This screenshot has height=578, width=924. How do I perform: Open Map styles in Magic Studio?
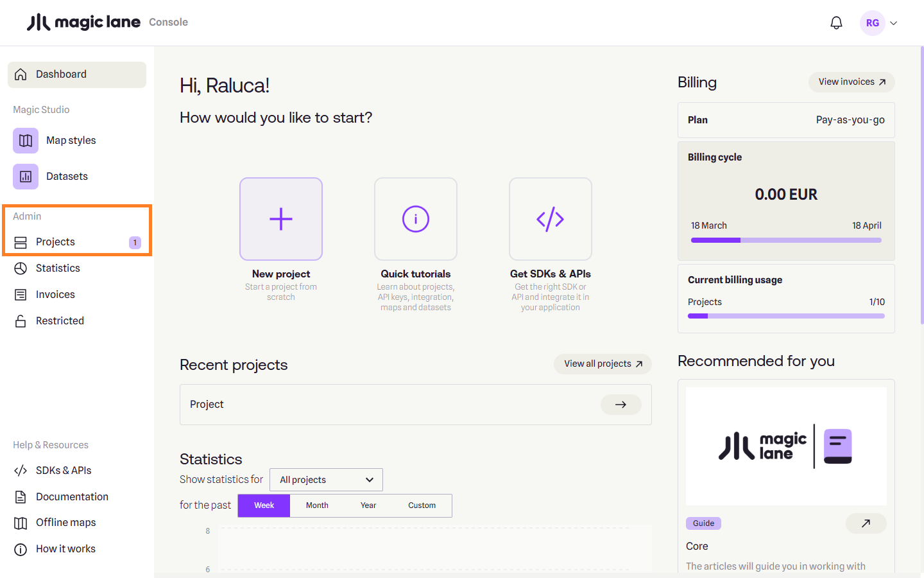coord(71,141)
